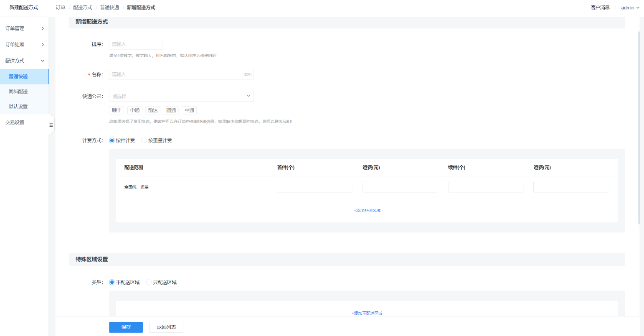
Task: Select the 按件计费 radio button
Action: coord(112,140)
